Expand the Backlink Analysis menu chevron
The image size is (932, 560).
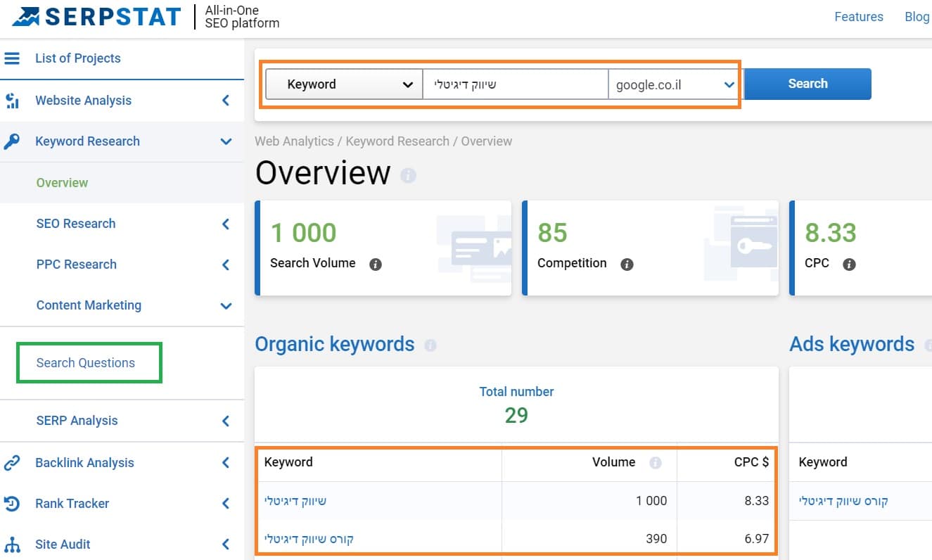pos(226,463)
